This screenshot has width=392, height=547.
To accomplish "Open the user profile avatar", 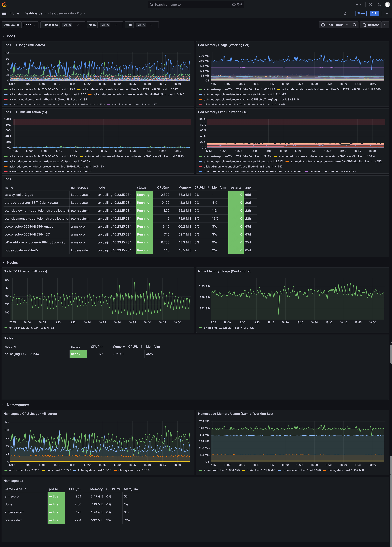I will [x=387, y=5].
